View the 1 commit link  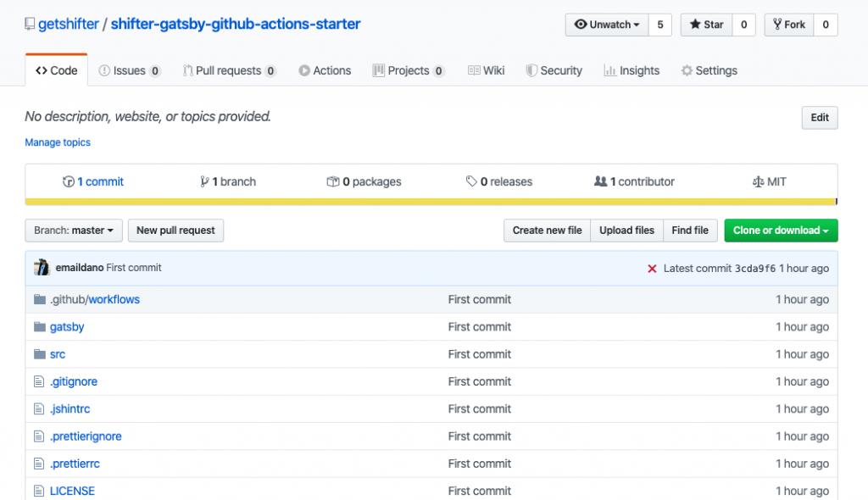pyautogui.click(x=93, y=181)
